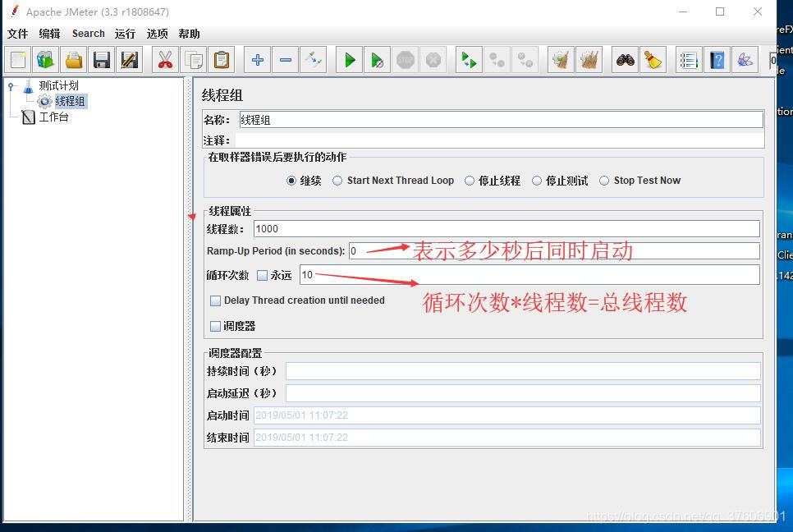Click the Stop test octagon icon
The image size is (793, 532).
pos(405,60)
